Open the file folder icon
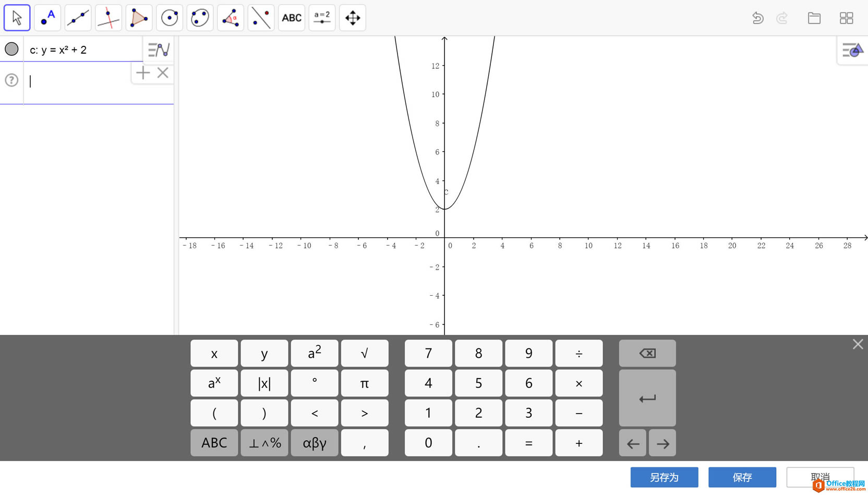 pos(814,18)
